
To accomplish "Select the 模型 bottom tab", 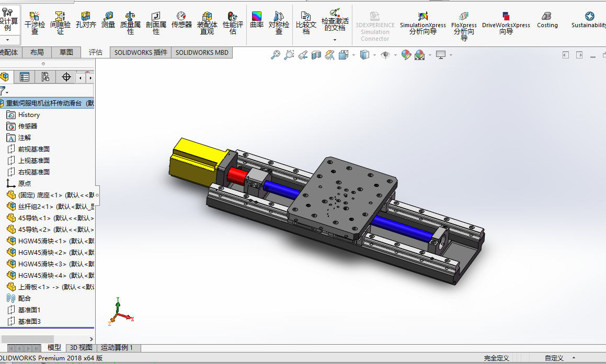I will (54, 348).
